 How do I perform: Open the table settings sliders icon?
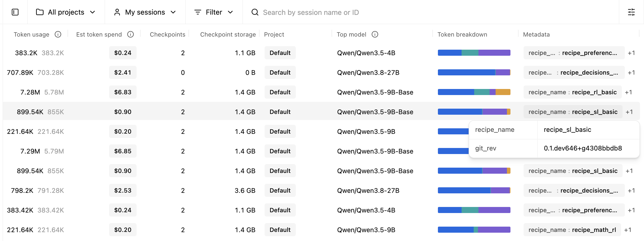click(631, 12)
